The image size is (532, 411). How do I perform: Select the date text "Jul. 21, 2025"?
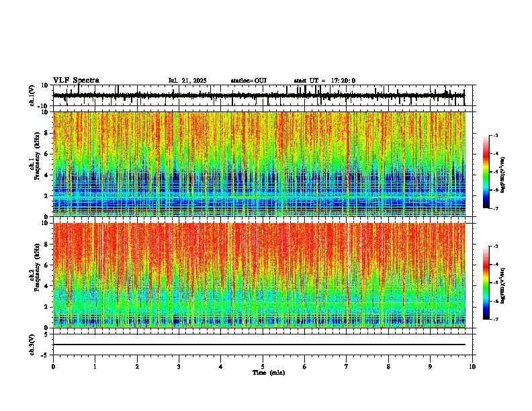coord(187,81)
